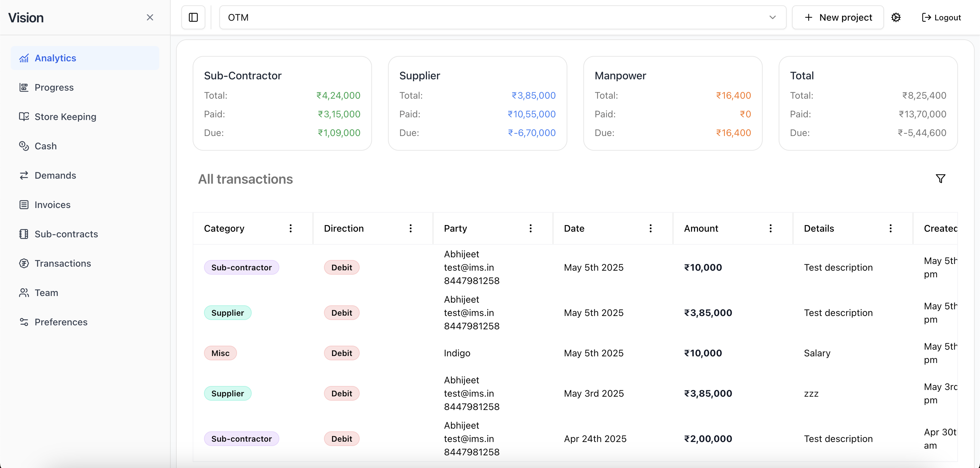The height and width of the screenshot is (468, 980).
Task: Close the Vision sidebar
Action: (x=150, y=18)
